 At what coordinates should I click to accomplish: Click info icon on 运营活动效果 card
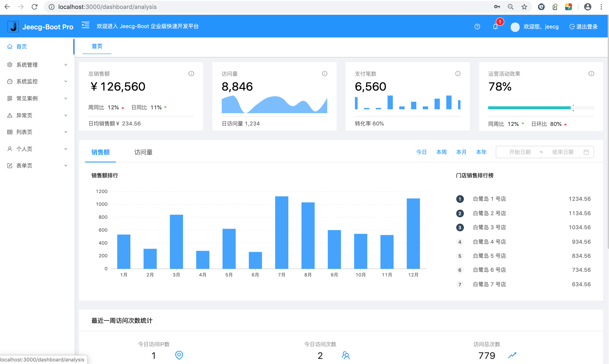[591, 74]
